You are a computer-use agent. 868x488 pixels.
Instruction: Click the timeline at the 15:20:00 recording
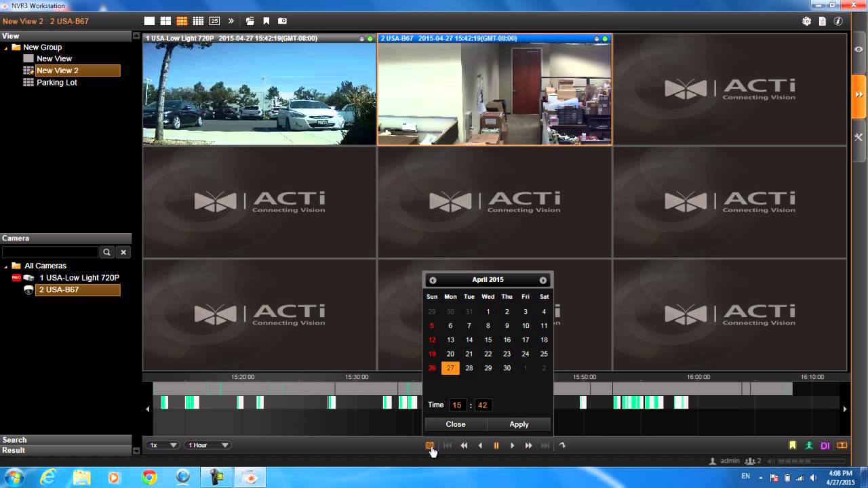(x=243, y=388)
